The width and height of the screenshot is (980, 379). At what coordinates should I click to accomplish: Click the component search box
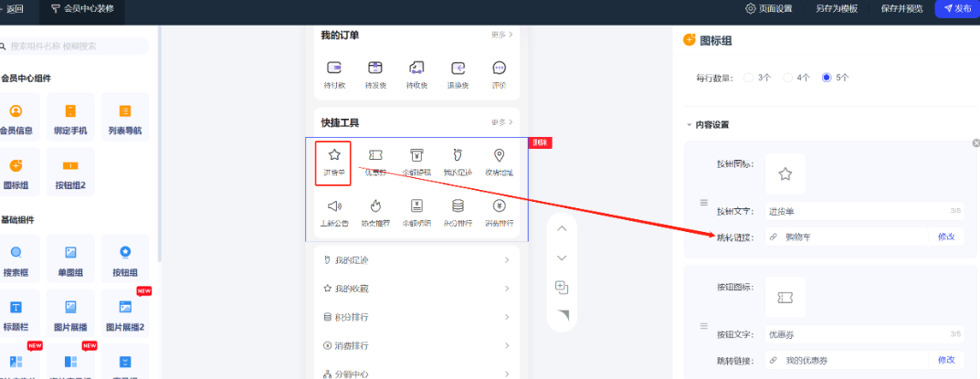coord(78,46)
